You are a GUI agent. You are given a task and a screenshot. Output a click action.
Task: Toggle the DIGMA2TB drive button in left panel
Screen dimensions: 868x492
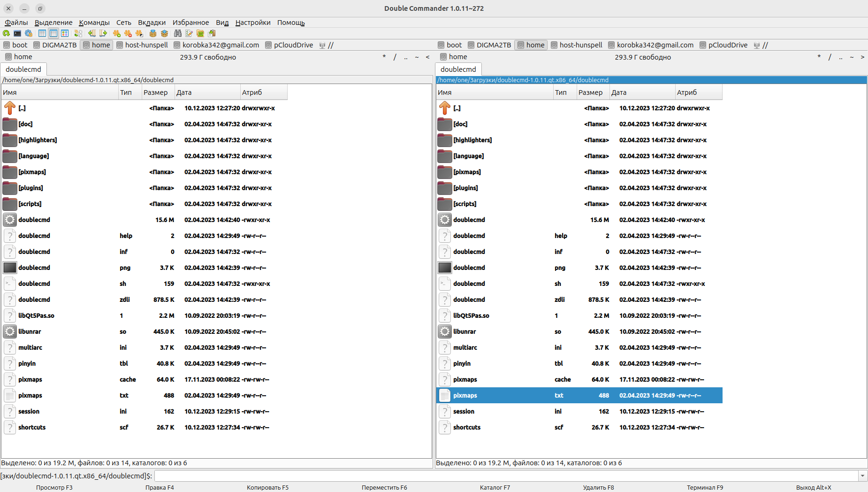[x=55, y=45]
